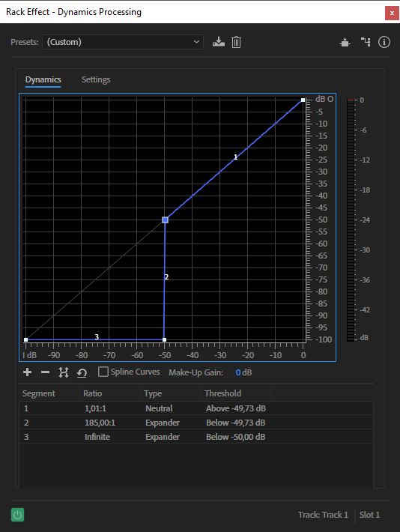Click the Ratio column header
The image size is (400, 532).
(93, 393)
